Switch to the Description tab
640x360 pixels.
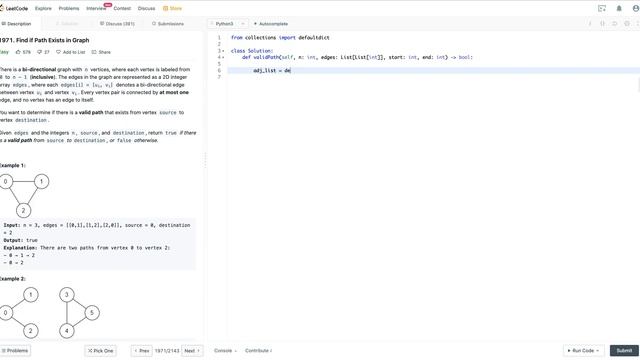[x=16, y=24]
